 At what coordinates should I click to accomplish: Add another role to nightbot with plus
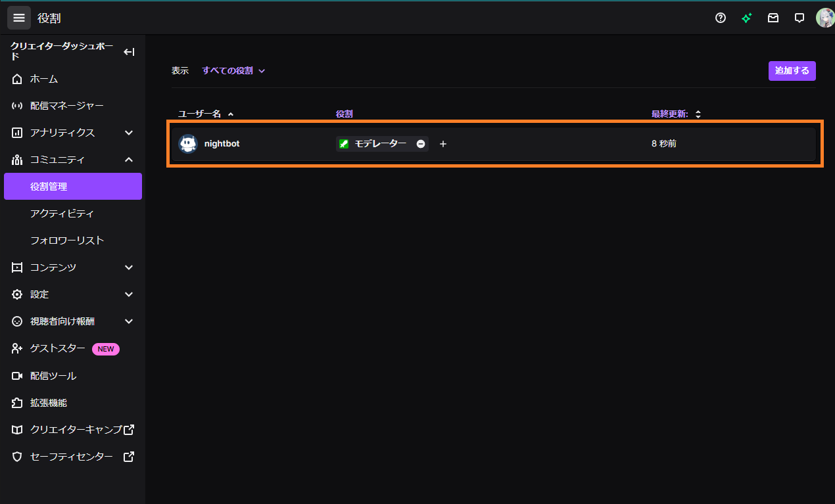tap(443, 144)
